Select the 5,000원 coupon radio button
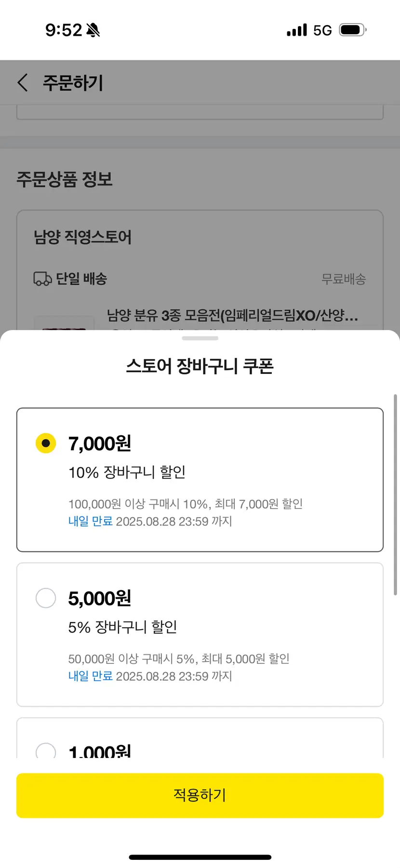The height and width of the screenshot is (868, 400). click(46, 598)
